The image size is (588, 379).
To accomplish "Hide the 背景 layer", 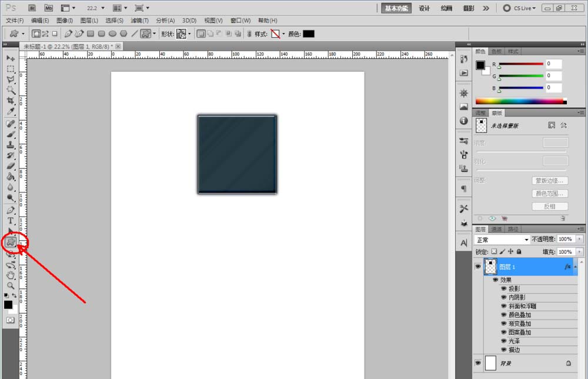I will coord(477,363).
